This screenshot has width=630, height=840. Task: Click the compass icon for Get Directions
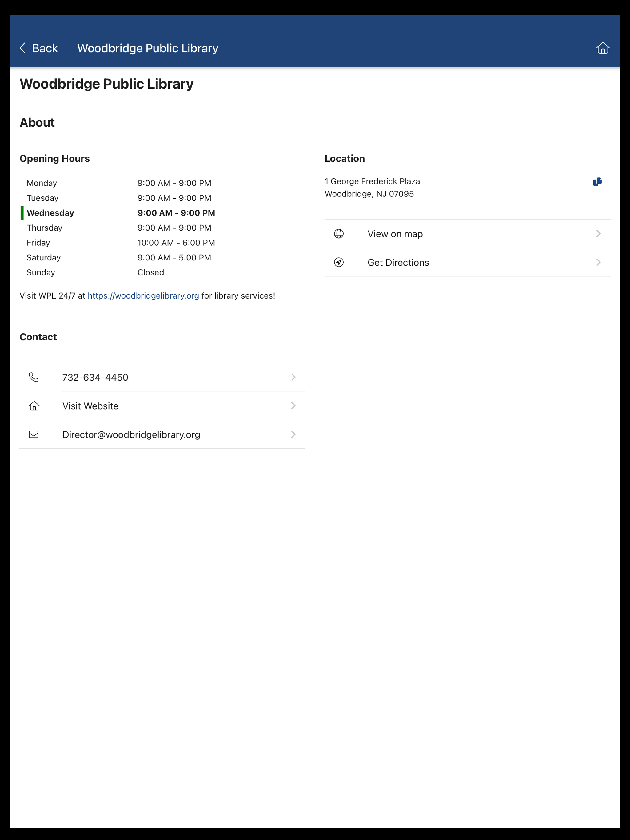(x=339, y=262)
